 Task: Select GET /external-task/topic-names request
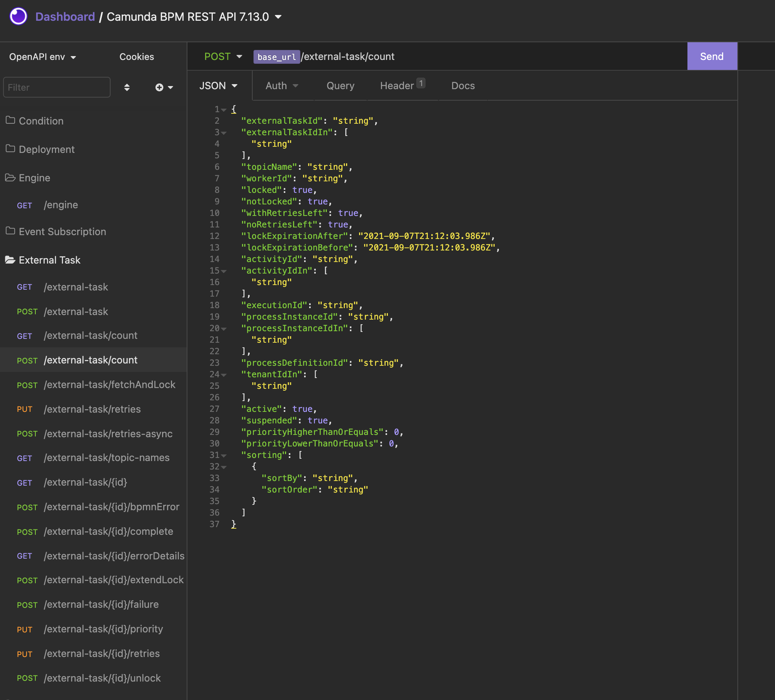pyautogui.click(x=93, y=458)
